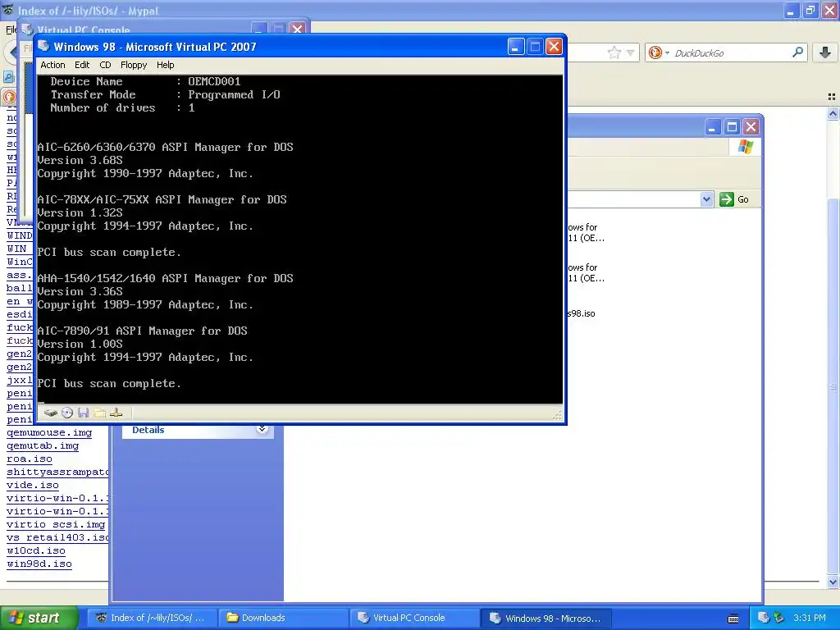Click the magnifier search icon in Mypal

(797, 52)
